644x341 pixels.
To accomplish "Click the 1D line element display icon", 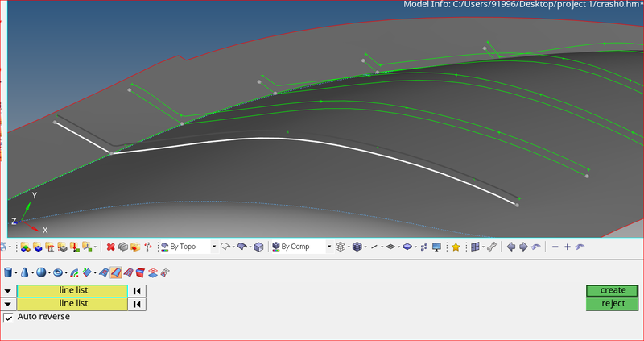I will 374,247.
